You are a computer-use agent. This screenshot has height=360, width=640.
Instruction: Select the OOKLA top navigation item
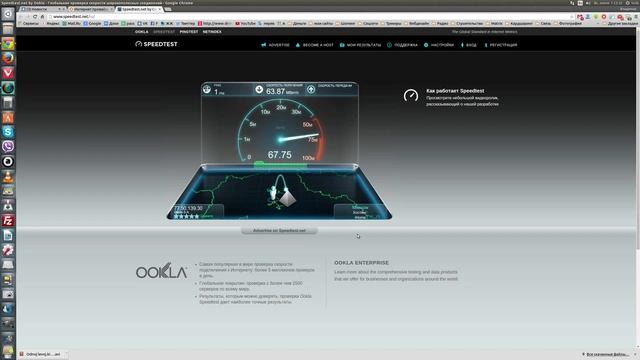coord(142,32)
